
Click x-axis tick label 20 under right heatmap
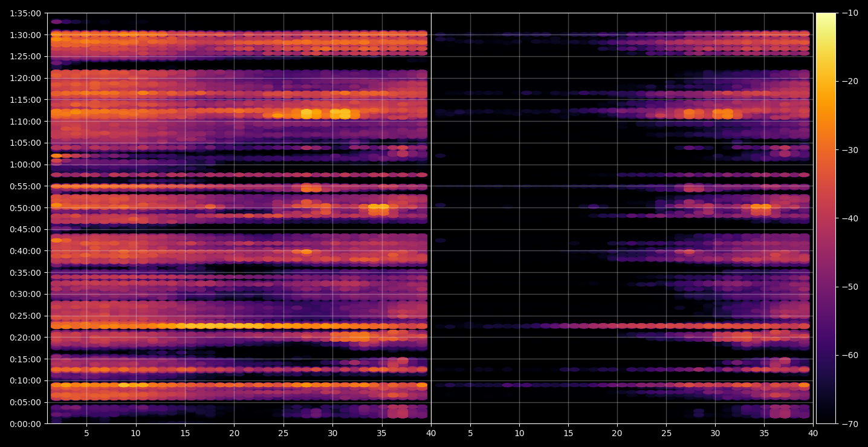617,434
